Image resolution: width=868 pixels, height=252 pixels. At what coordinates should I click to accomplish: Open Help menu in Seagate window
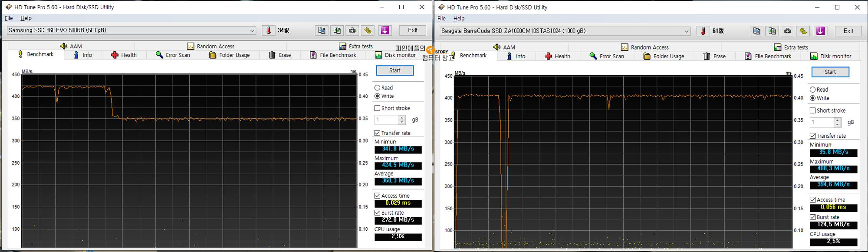click(459, 19)
